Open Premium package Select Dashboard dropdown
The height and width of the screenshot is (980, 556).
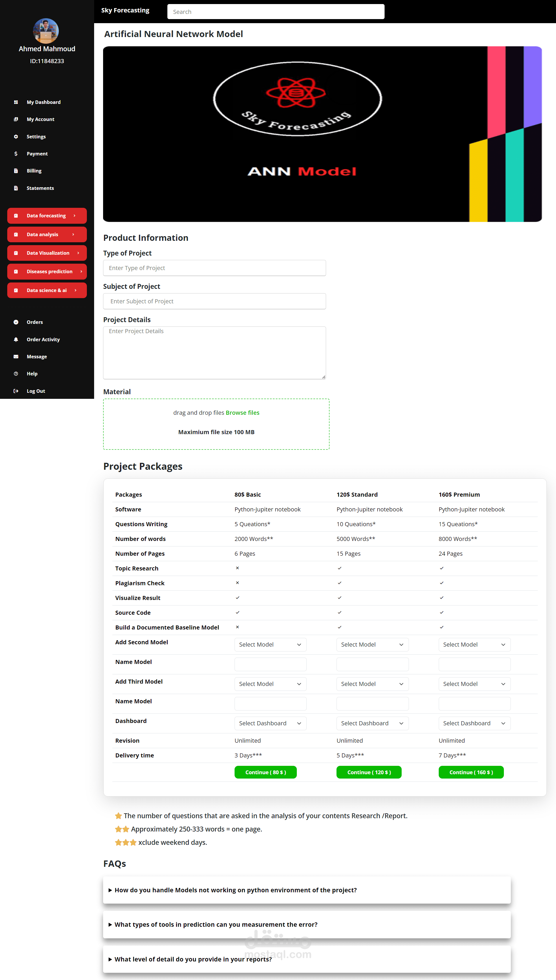click(474, 723)
